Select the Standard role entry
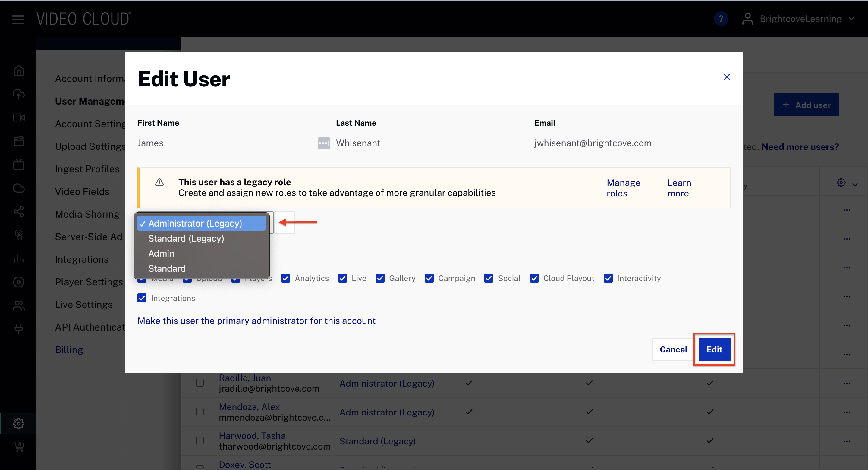Viewport: 868px width, 470px height. 167,268
